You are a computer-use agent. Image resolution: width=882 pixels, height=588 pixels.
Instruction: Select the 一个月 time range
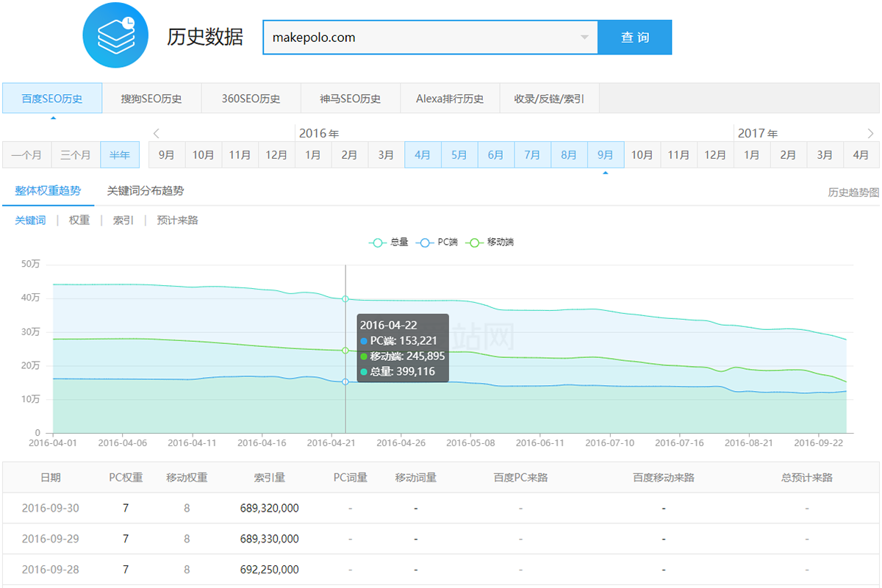(x=26, y=155)
